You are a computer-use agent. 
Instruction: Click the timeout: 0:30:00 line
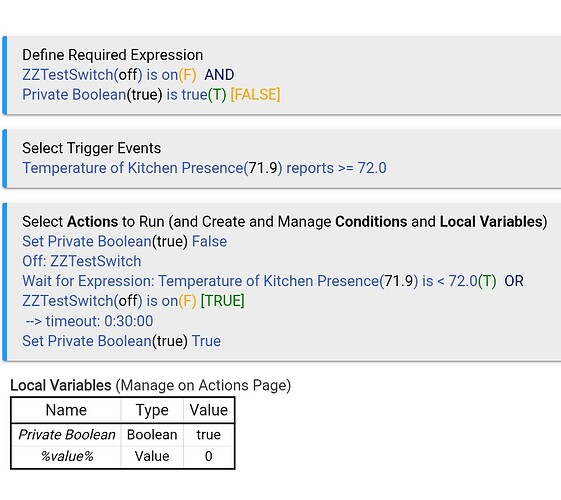89,321
